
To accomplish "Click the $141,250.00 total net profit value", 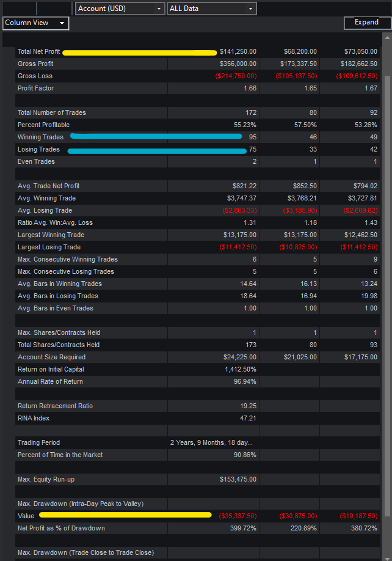I will 238,52.
